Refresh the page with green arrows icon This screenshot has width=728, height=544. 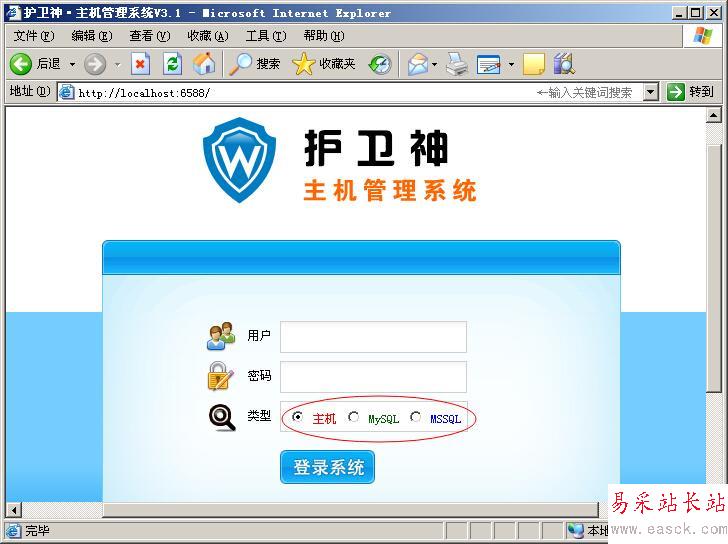point(172,64)
